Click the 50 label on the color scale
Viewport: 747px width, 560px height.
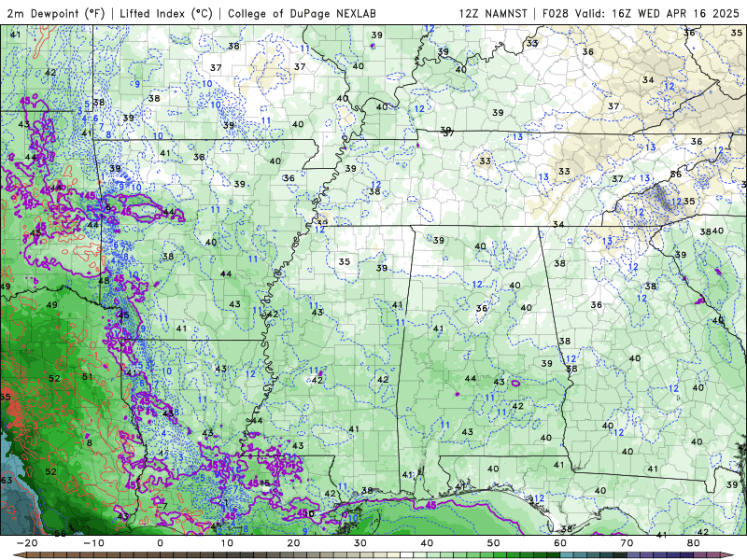[x=494, y=543]
